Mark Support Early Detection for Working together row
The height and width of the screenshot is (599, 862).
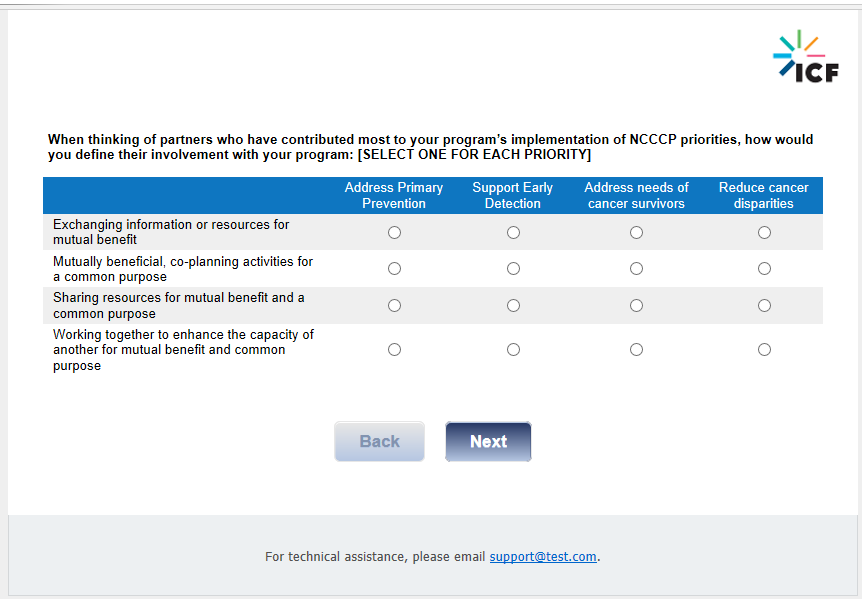[513, 350]
